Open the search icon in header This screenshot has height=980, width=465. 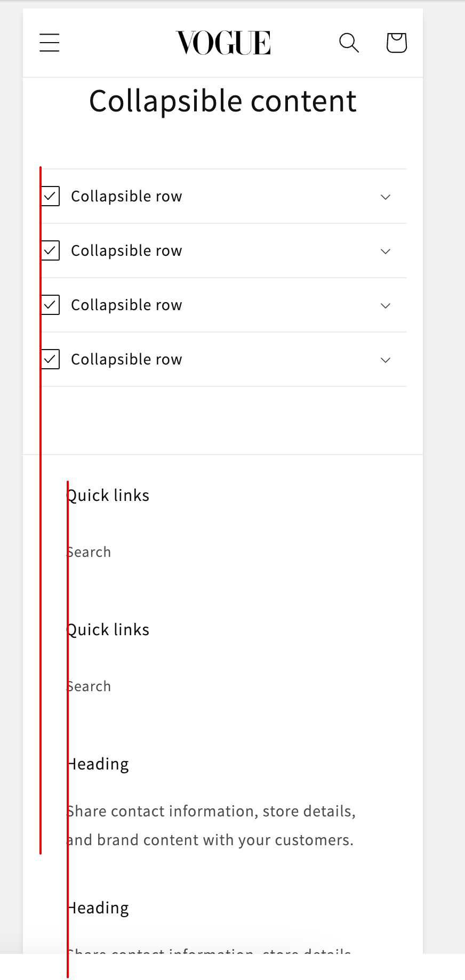[x=349, y=43]
